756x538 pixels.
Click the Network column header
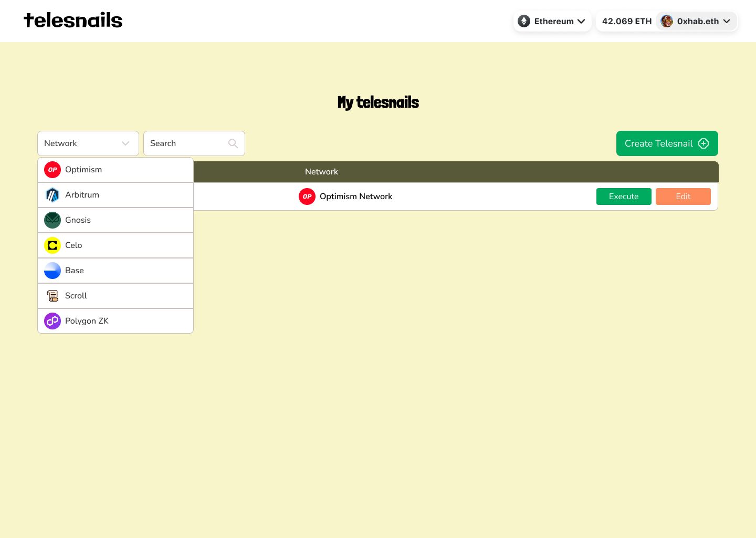[x=321, y=172]
